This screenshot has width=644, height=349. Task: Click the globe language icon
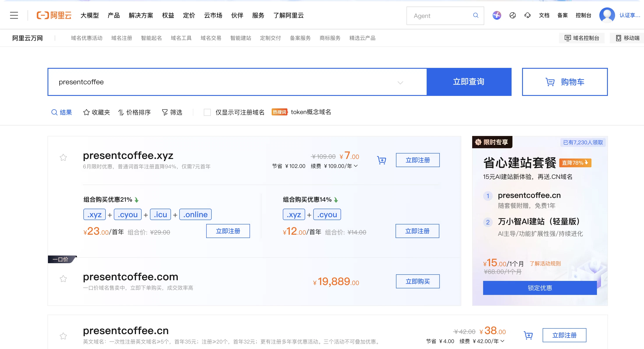pos(512,16)
